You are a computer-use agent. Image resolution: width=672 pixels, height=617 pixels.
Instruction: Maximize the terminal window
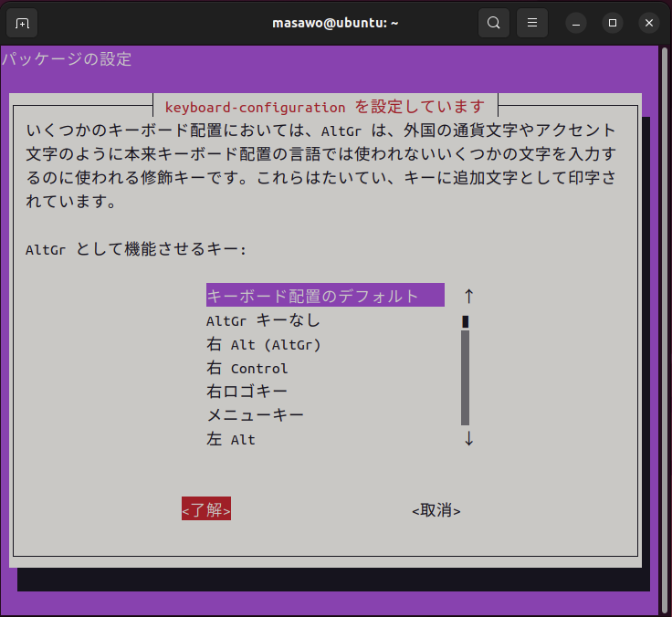tap(613, 23)
